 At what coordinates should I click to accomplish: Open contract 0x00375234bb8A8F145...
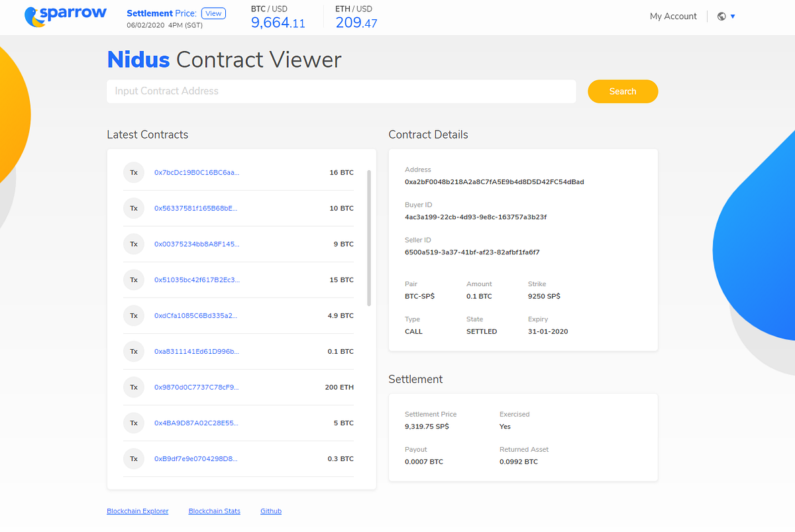(197, 244)
